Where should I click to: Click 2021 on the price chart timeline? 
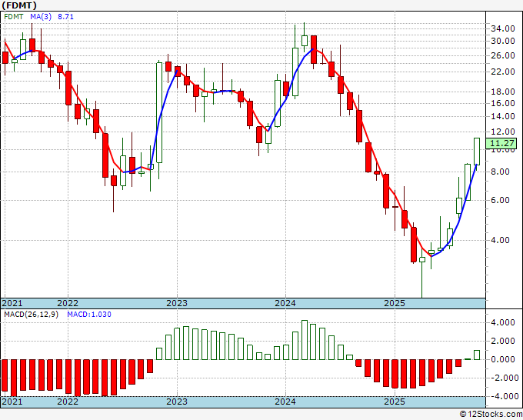point(12,303)
